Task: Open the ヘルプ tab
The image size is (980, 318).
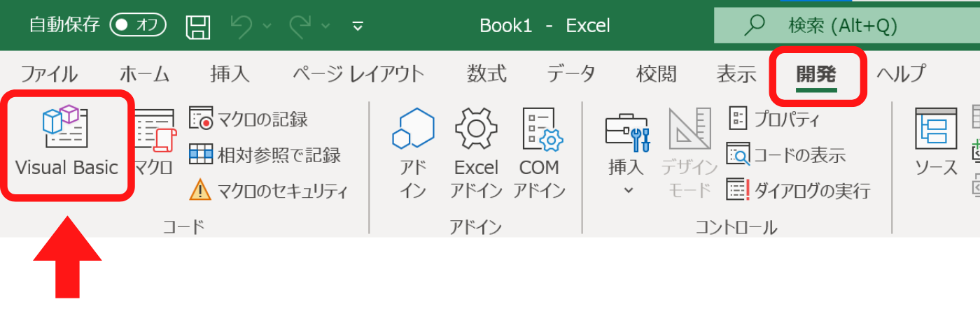Action: 901,73
